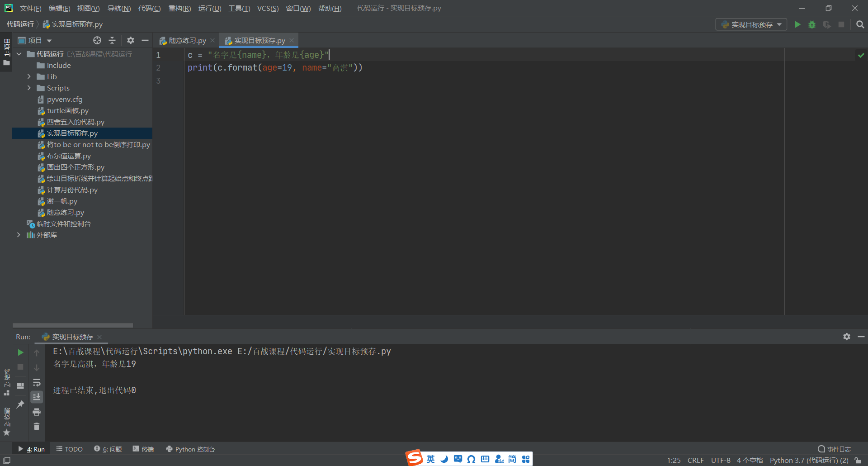
Task: Open Sogou soft keyboard icon
Action: tap(485, 459)
